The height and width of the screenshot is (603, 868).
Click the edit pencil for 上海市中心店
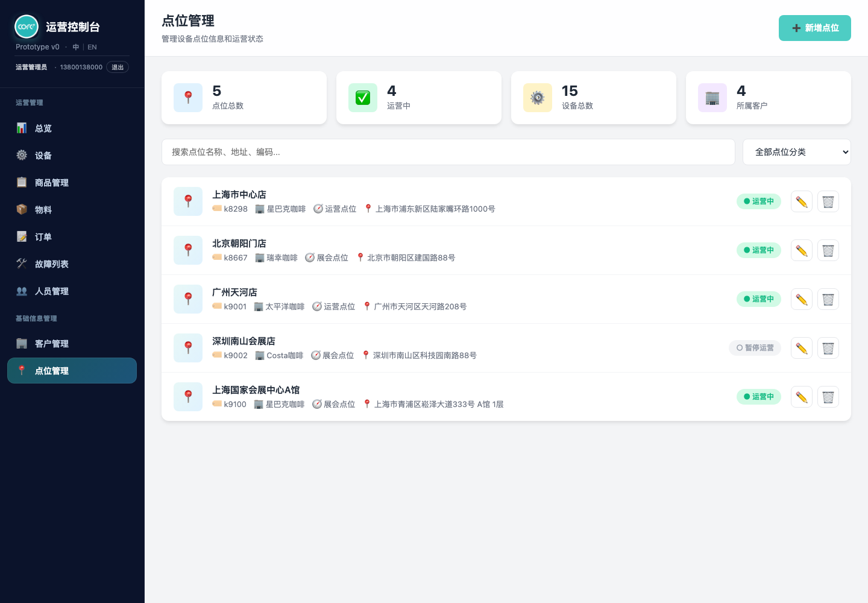click(802, 201)
